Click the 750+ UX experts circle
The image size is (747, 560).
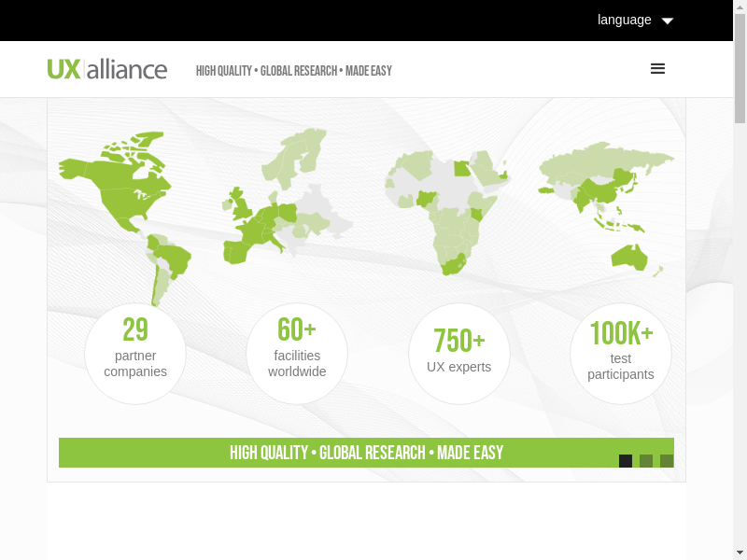459,354
